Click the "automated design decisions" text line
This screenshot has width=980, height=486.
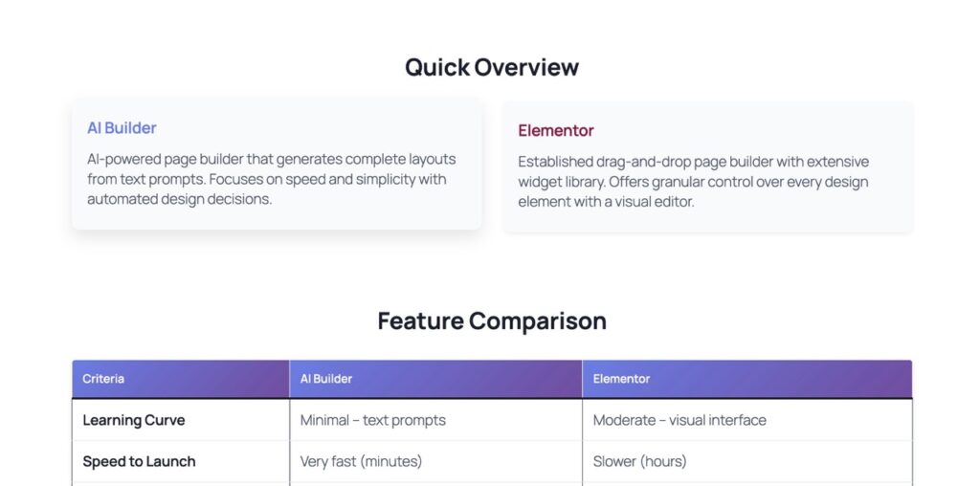pyautogui.click(x=180, y=199)
